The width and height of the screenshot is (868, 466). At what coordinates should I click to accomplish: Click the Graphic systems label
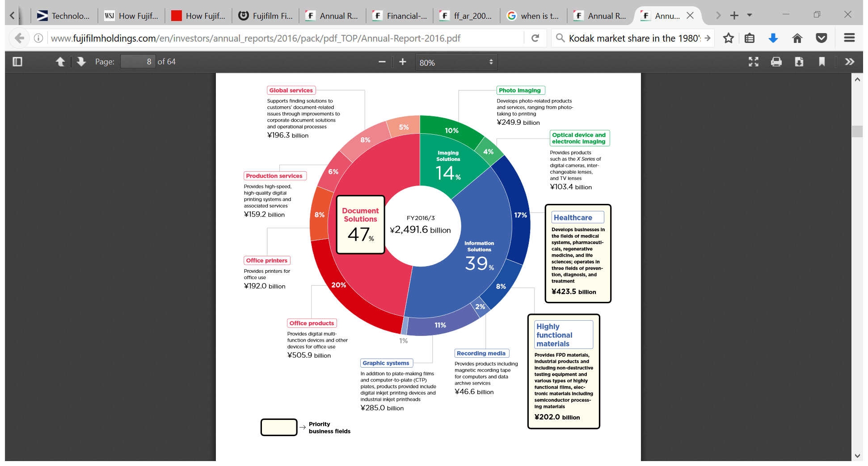[x=386, y=363]
